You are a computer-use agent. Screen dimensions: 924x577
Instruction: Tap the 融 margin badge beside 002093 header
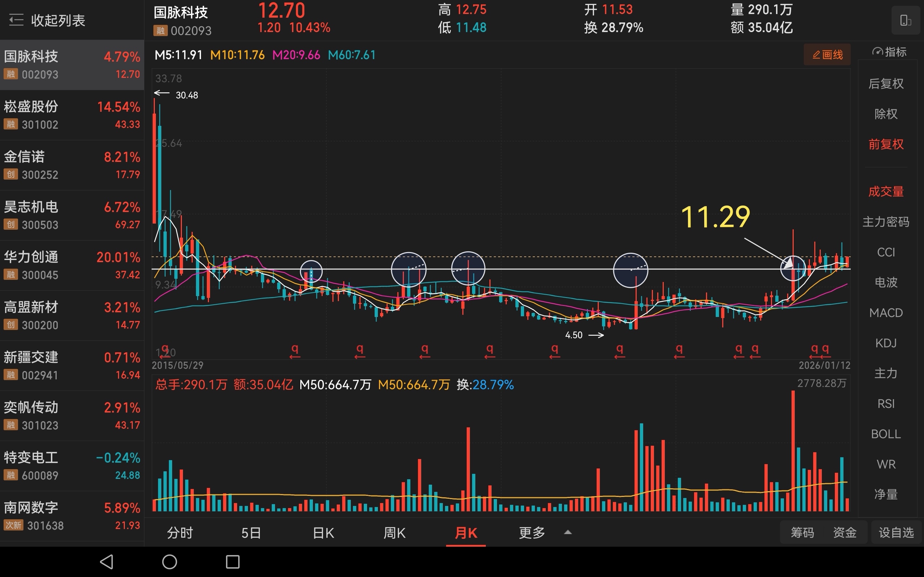160,31
